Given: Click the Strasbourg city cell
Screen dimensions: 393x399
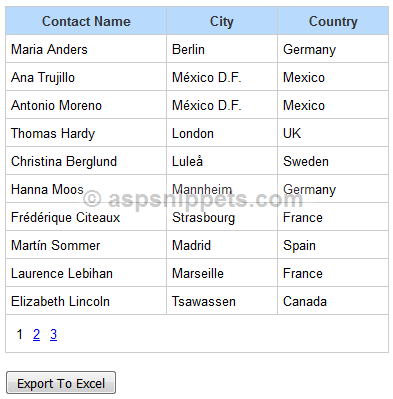Looking at the screenshot, I should (222, 217).
